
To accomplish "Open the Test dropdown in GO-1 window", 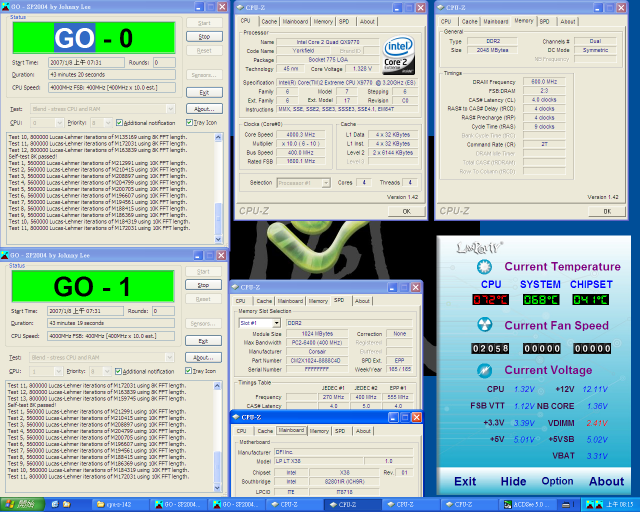I will click(170, 357).
